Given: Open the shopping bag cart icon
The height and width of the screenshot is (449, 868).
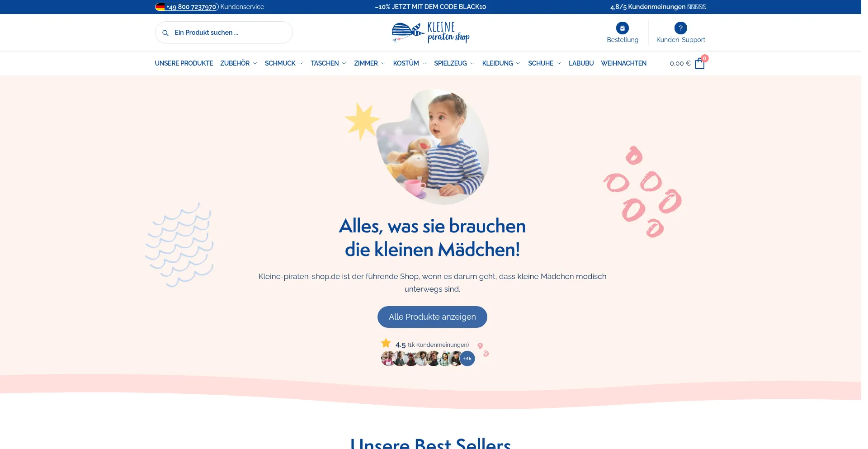Looking at the screenshot, I should click(700, 63).
